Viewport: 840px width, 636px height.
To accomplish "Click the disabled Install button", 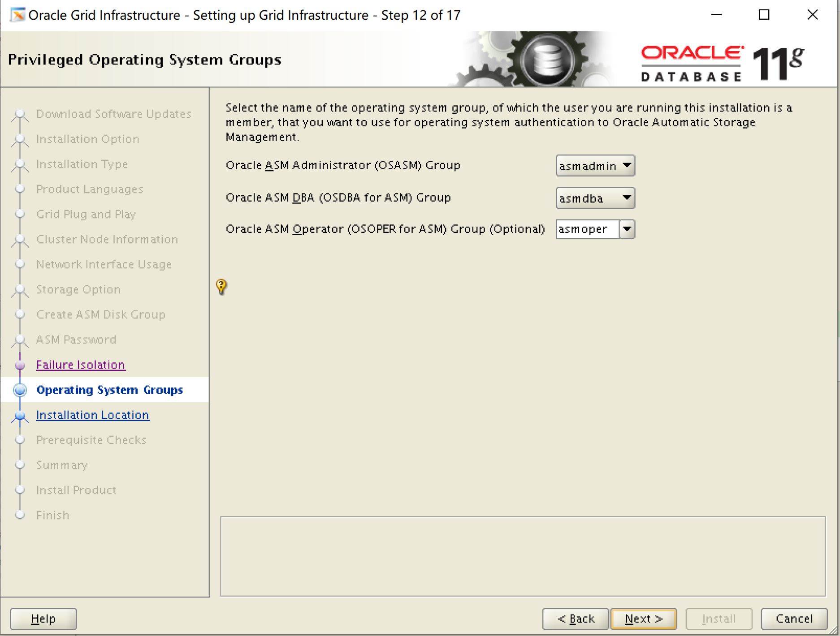I will tap(719, 619).
